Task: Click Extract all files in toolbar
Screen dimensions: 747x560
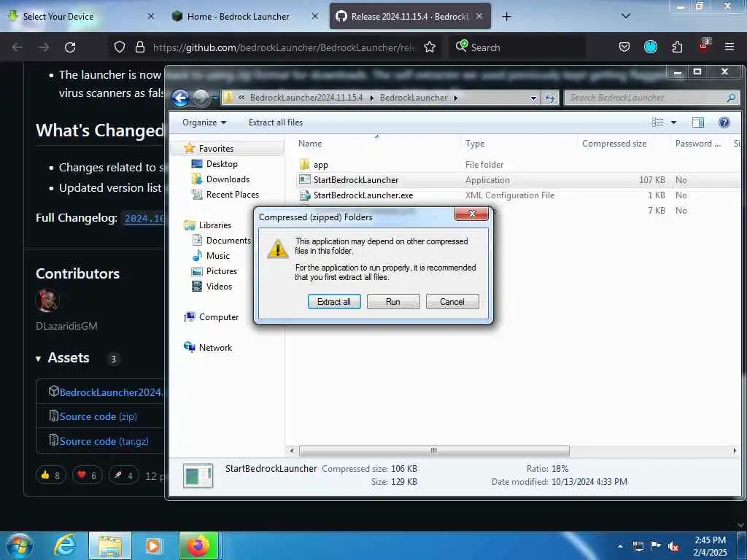Action: pos(275,122)
